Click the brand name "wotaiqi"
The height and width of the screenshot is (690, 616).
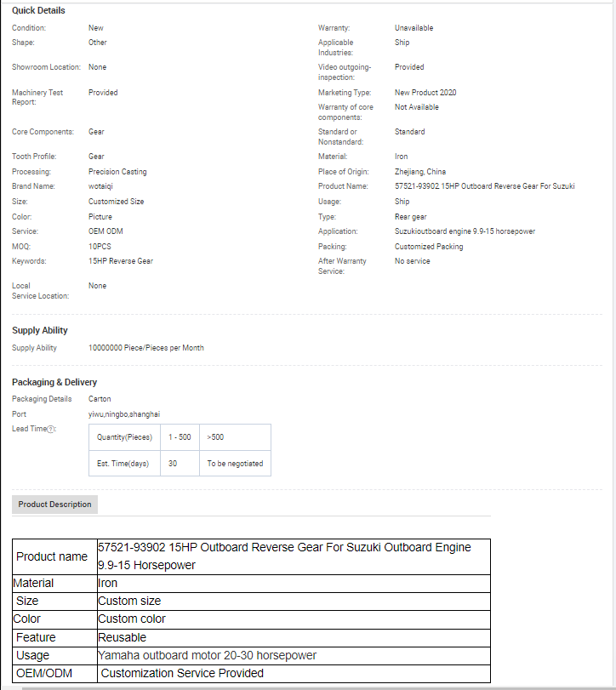(103, 186)
